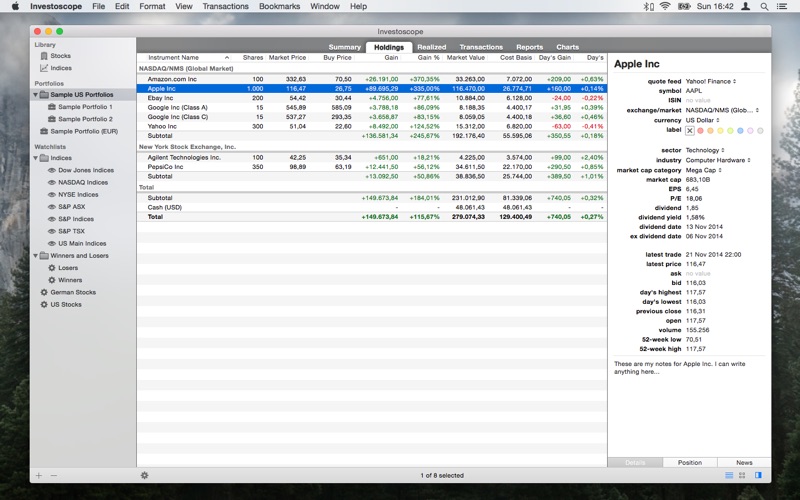Screen dimensions: 800x500
Task: Switch to the Charts tab
Action: coord(568,47)
